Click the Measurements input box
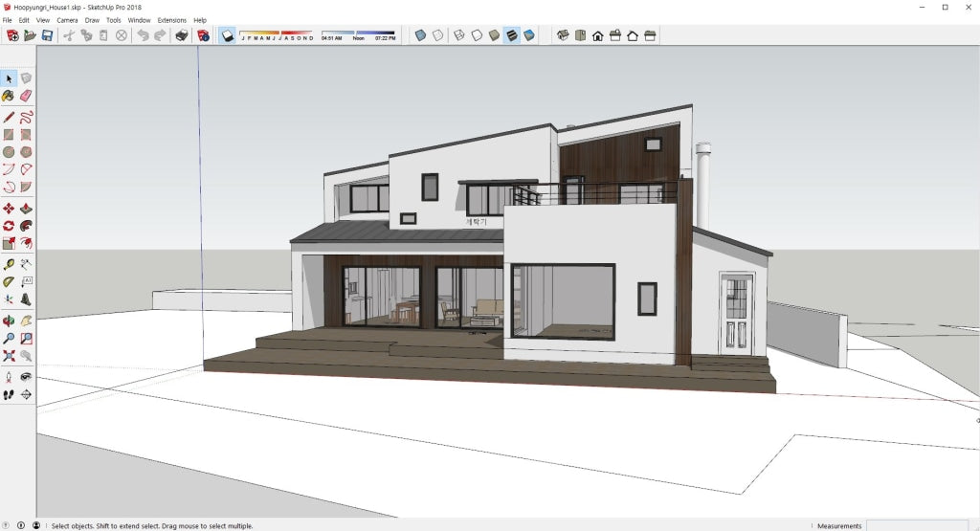The width and height of the screenshot is (980, 531). coord(918,525)
